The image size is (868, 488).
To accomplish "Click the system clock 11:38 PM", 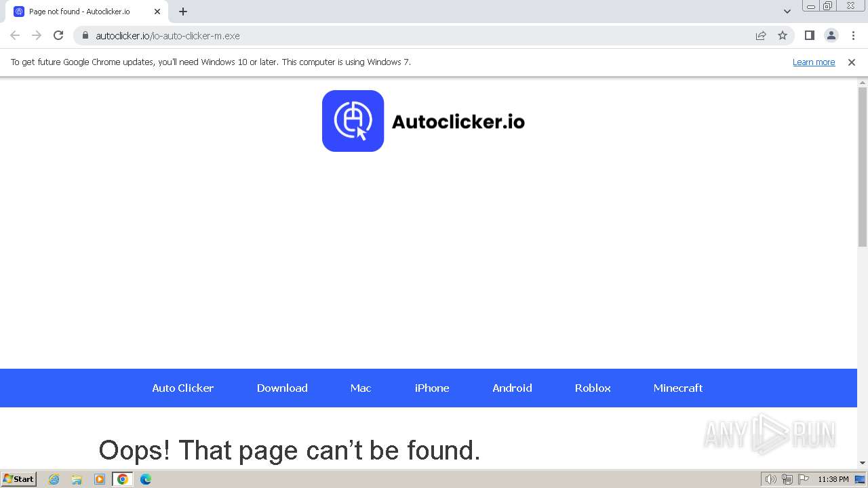I will pos(833,479).
